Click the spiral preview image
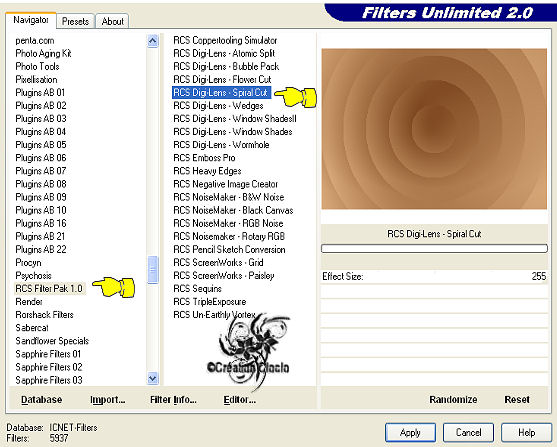557x447 pixels. tap(434, 129)
